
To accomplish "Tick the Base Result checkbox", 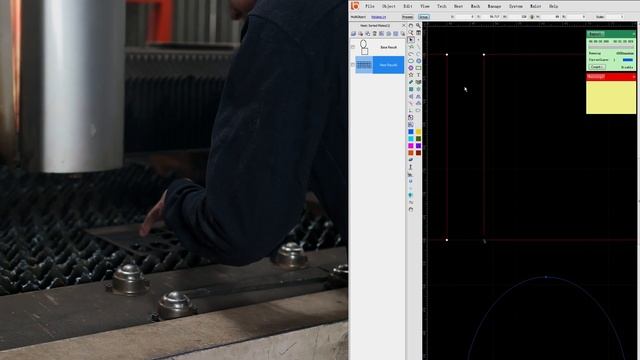I will pyautogui.click(x=353, y=47).
